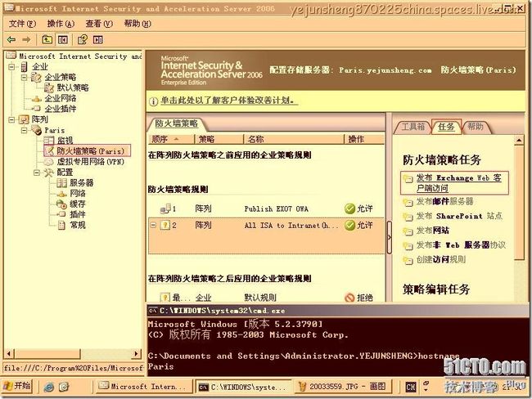Click the rightmost pane layout toolbar icon
Screen dimensions: 532x399
tap(98, 40)
